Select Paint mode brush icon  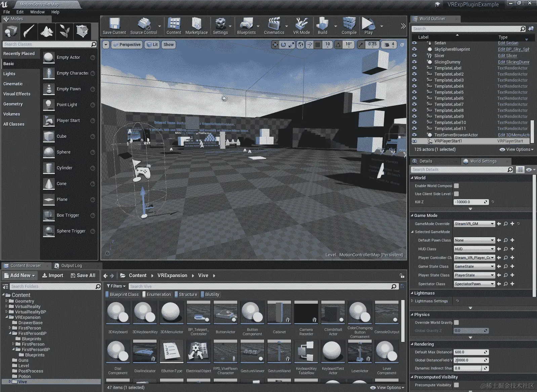(29, 32)
